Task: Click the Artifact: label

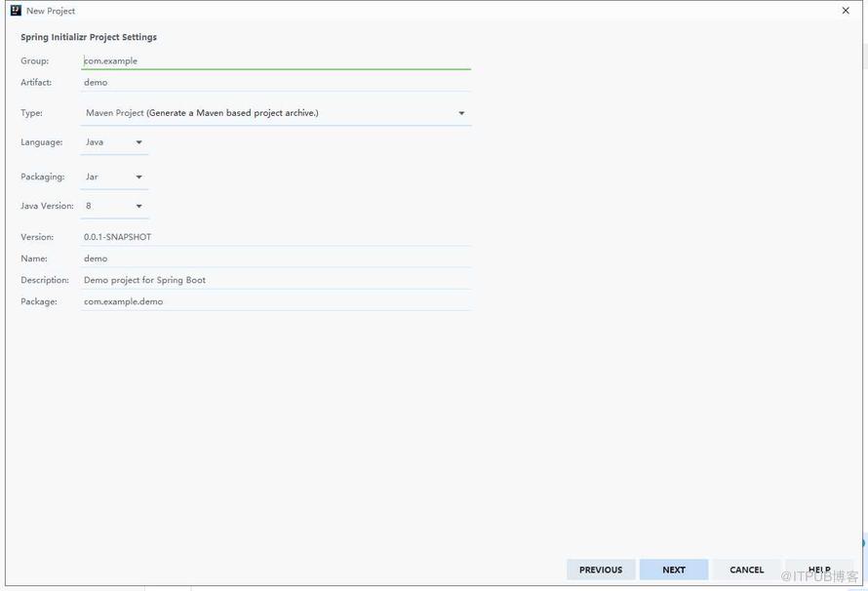Action: (x=36, y=83)
